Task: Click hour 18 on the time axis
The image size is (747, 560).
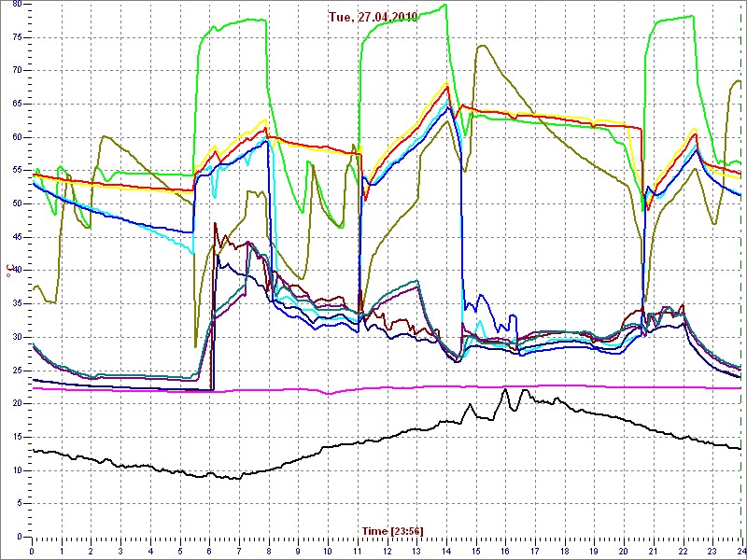Action: pyautogui.click(x=564, y=550)
